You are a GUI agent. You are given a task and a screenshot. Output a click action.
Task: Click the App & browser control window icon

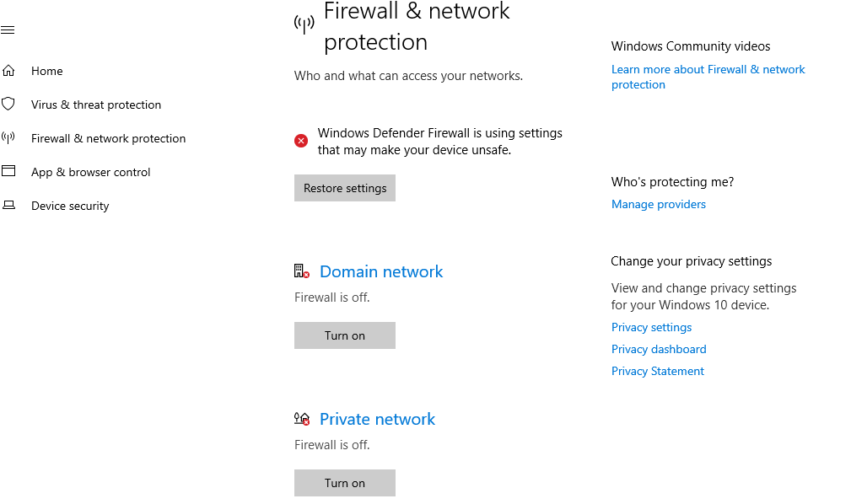[8, 171]
